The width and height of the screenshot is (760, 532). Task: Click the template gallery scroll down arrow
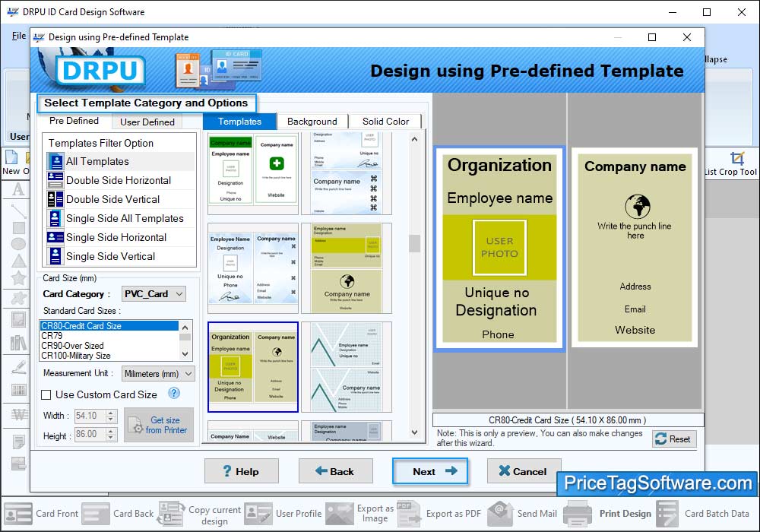[x=414, y=432]
